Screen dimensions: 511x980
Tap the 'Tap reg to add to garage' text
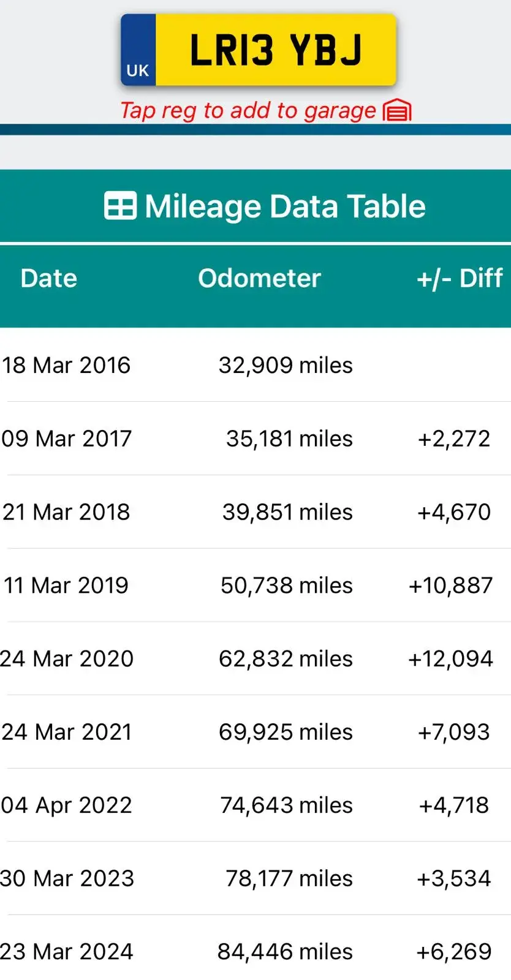point(248,111)
